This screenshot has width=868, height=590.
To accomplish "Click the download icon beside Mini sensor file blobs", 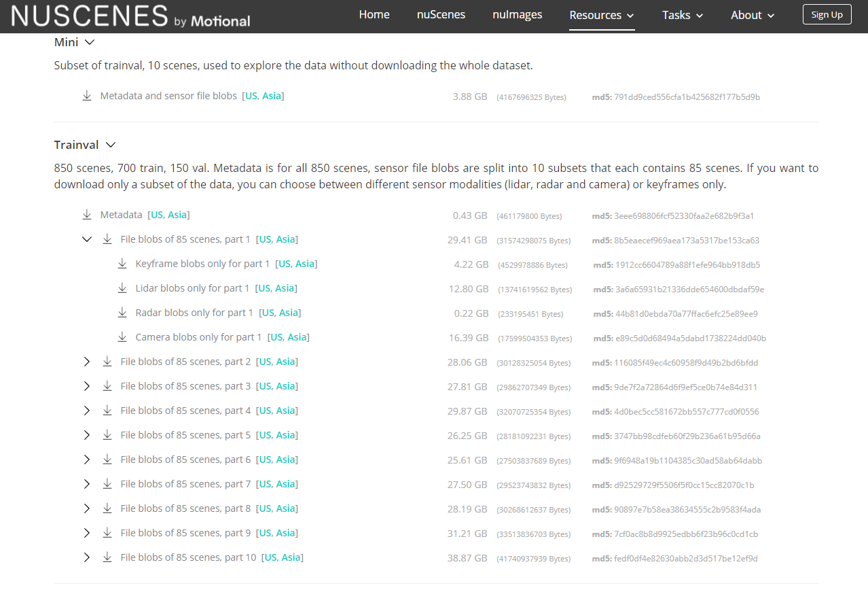I will coord(87,96).
